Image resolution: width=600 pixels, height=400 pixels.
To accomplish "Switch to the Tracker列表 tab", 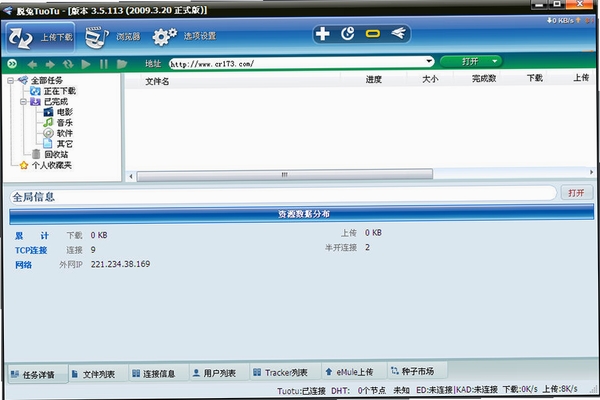I will click(x=285, y=372).
